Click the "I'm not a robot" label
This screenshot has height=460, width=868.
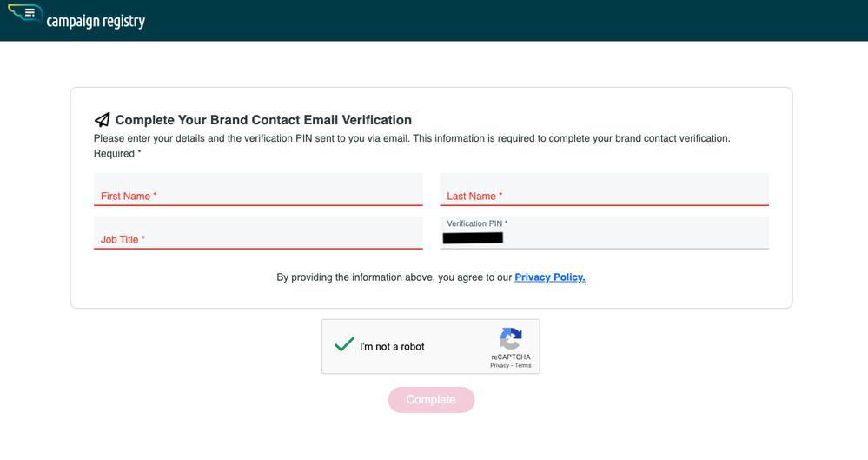[392, 347]
